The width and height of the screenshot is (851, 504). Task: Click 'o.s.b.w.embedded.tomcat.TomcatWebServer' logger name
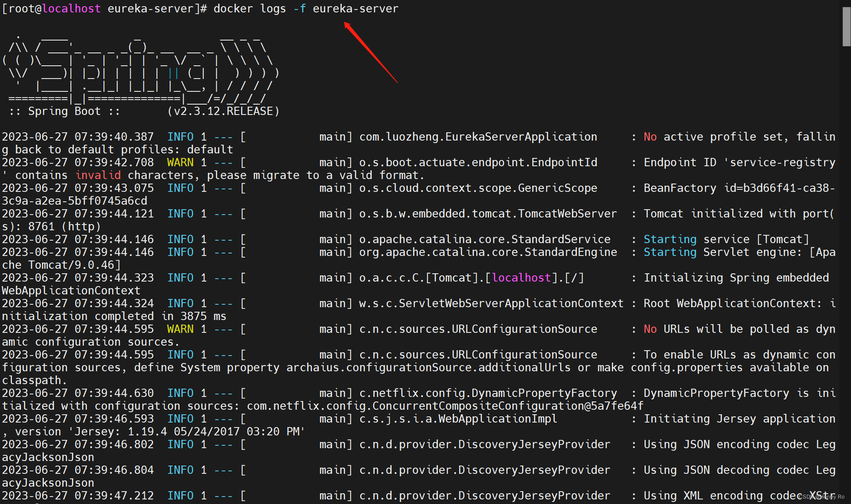coord(488,214)
